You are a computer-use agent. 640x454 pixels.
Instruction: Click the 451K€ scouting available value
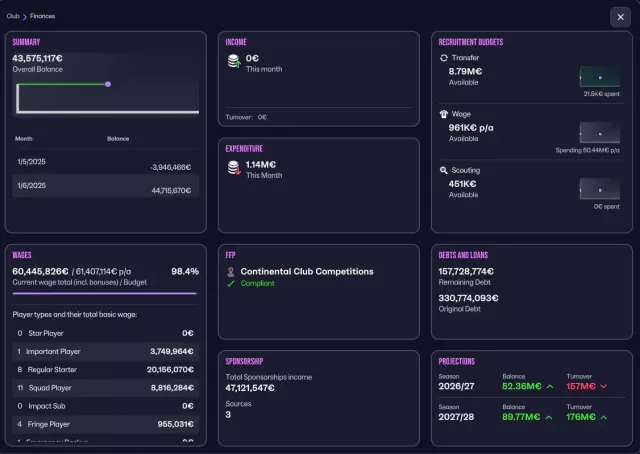click(462, 184)
